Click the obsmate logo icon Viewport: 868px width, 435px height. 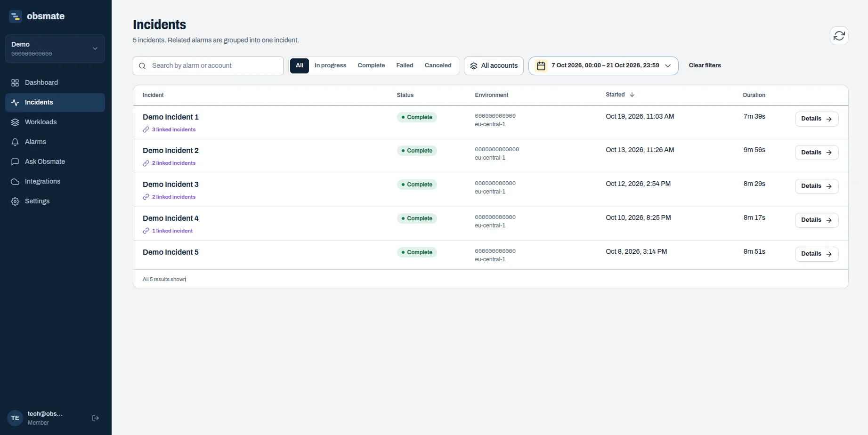click(x=16, y=16)
